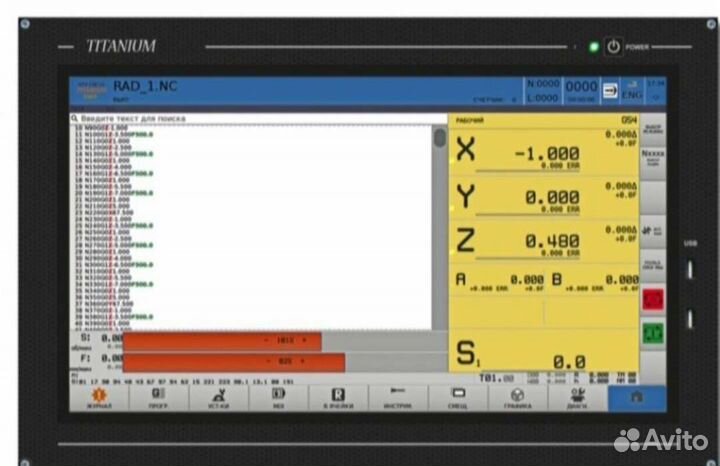Open the Устан setup icon
Image resolution: width=720 pixels, height=466 pixels.
(x=219, y=398)
